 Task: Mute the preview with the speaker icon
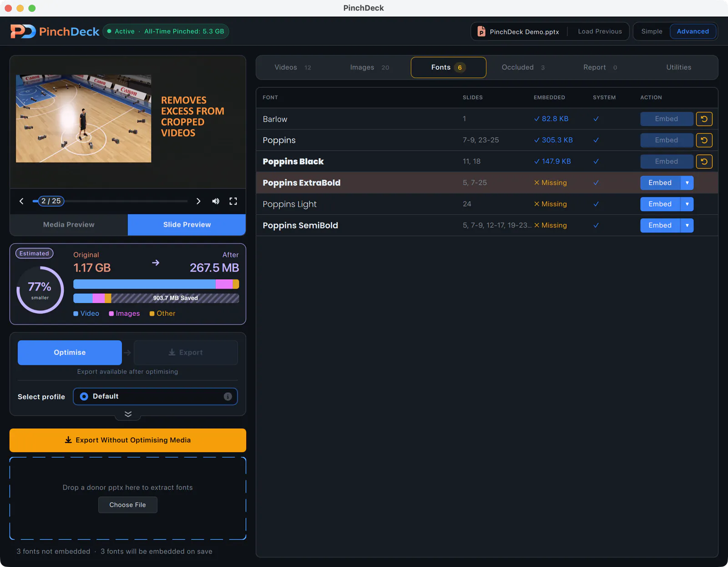[216, 201]
